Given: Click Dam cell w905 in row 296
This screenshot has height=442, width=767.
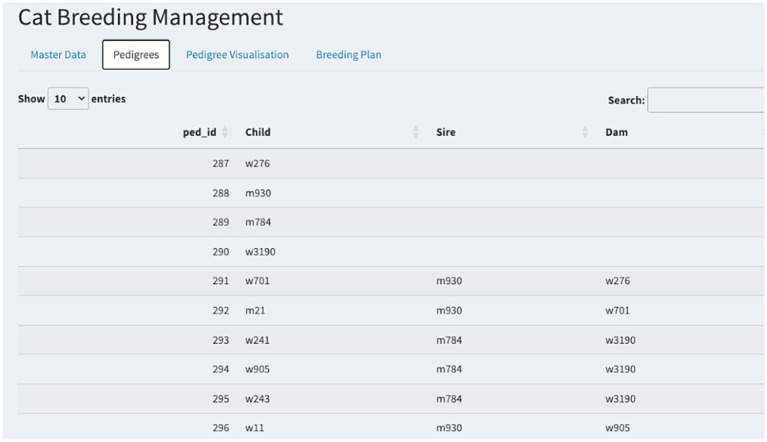Looking at the screenshot, I should point(617,428).
